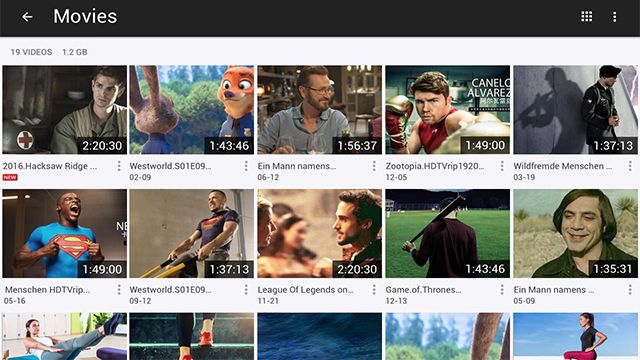Viewport: 640px width, 360px height.
Task: Open options for 2016.Hacksaw Ridge video
Action: click(x=119, y=166)
